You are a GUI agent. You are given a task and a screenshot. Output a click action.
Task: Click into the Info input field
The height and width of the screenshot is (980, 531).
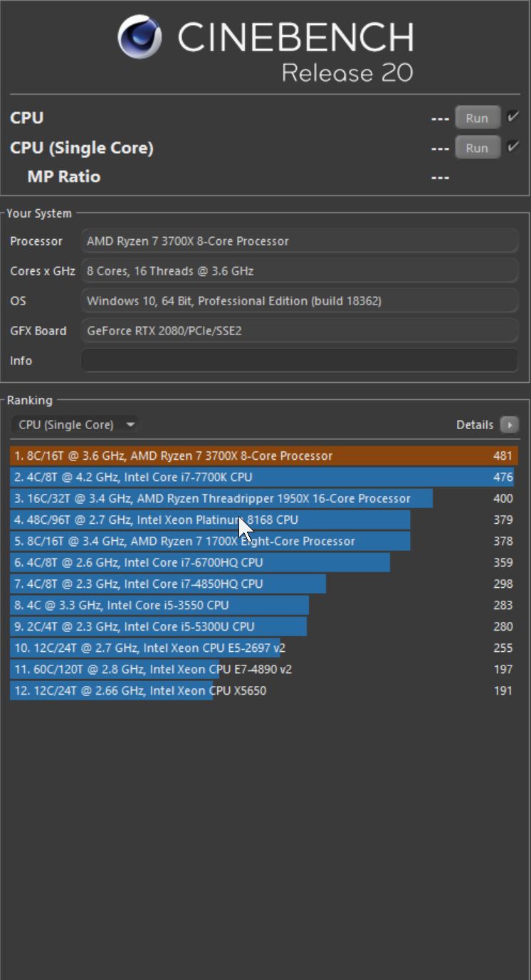(300, 360)
